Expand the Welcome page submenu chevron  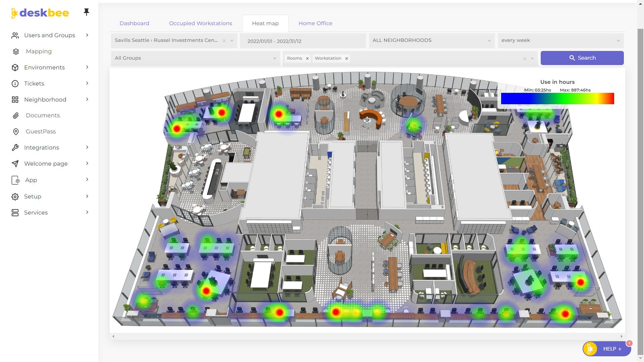tap(87, 163)
